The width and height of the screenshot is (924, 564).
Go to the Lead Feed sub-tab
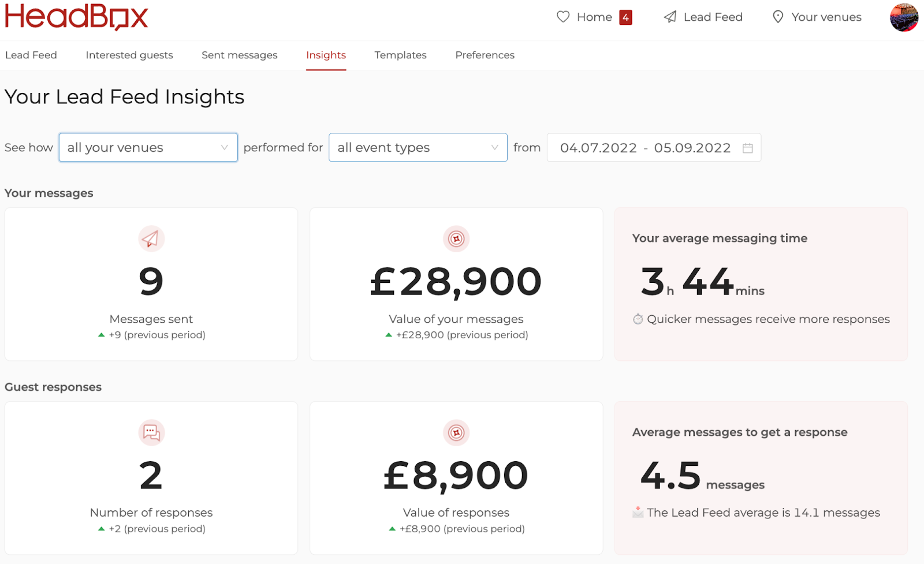(x=31, y=55)
